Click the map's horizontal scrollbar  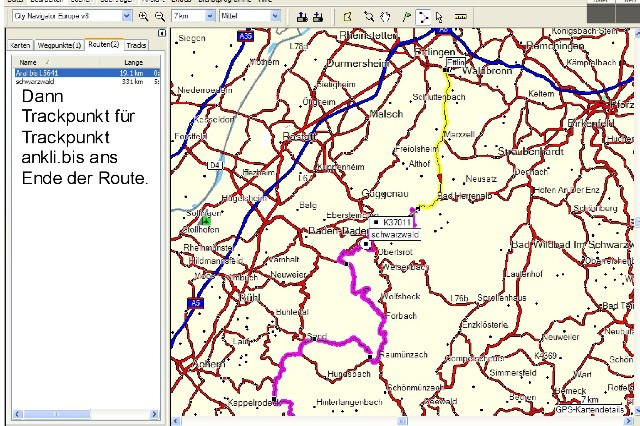tap(400, 421)
